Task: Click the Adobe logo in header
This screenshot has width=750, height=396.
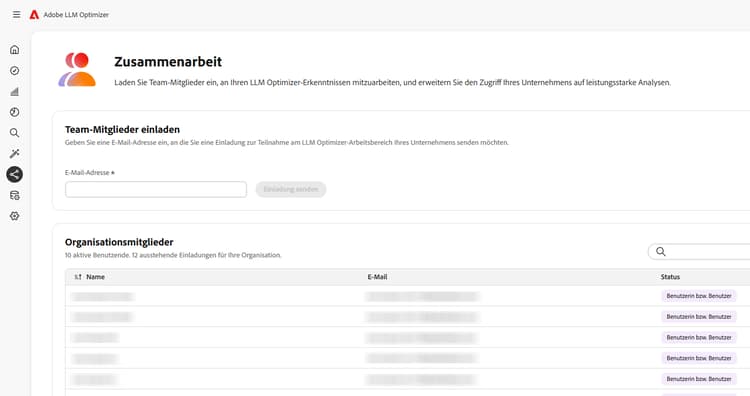Action: (x=34, y=15)
